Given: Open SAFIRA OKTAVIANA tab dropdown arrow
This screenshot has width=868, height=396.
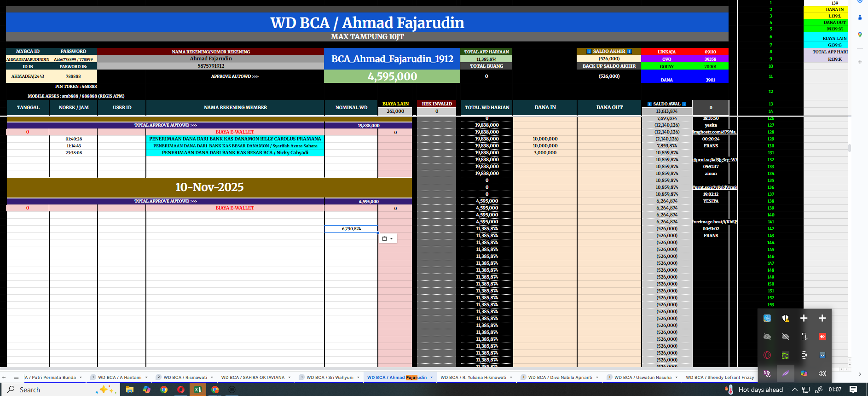Looking at the screenshot, I should 289,377.
